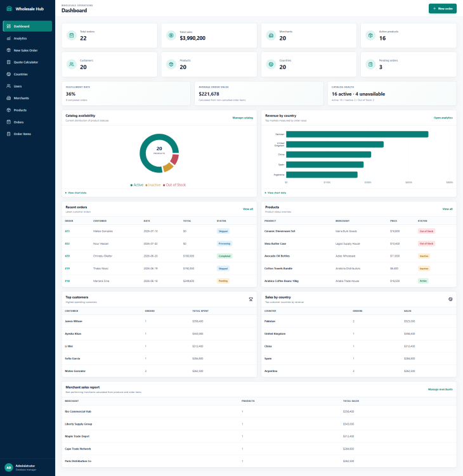Go to Countries in the sidebar
The height and width of the screenshot is (476, 463).
(x=27, y=74)
